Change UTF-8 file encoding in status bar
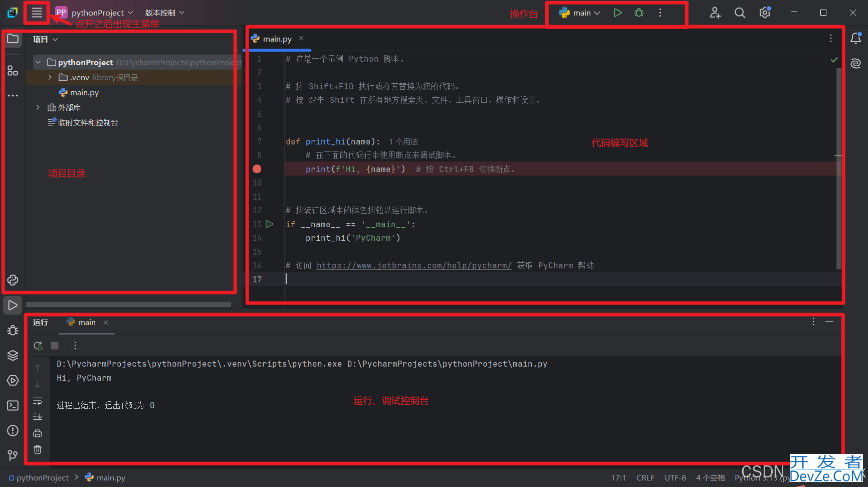The height and width of the screenshot is (487, 868). click(x=675, y=477)
